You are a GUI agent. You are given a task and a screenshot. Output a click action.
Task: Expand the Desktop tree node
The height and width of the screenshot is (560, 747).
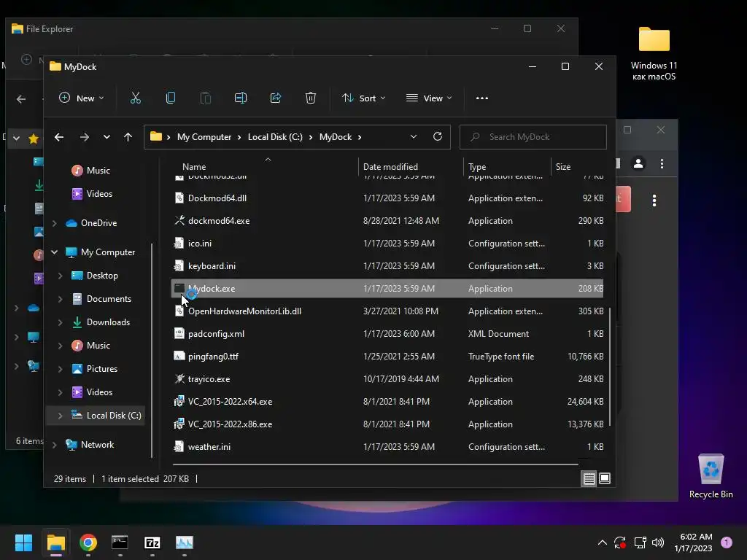60,275
